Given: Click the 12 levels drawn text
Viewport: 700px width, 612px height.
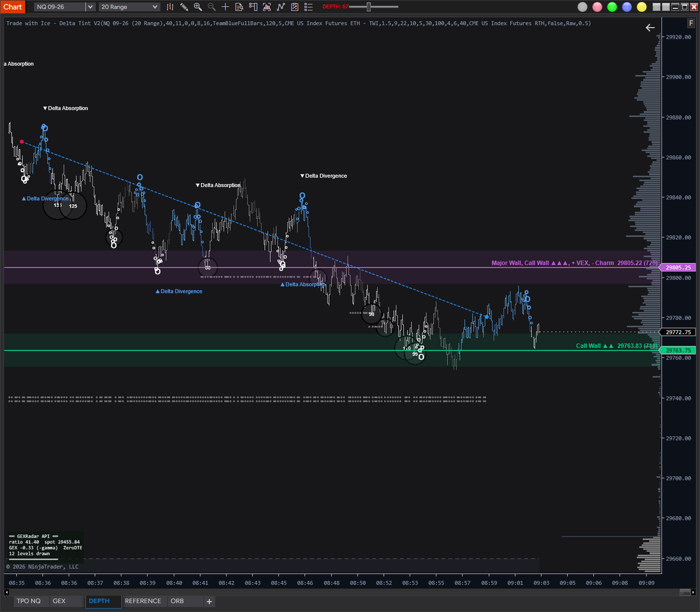Looking at the screenshot, I should [29, 554].
